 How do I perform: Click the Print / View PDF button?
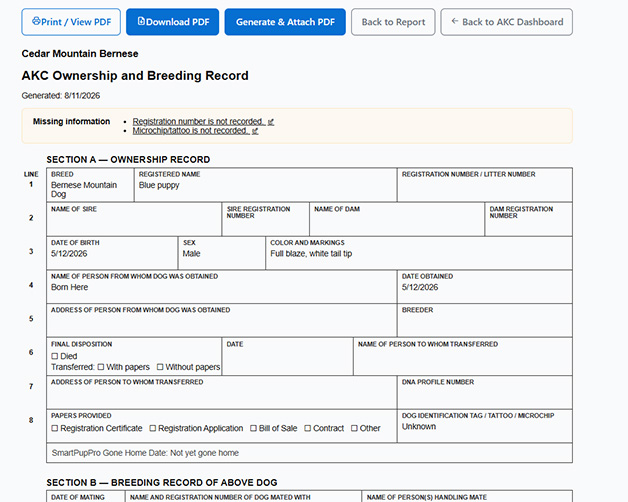pos(71,22)
